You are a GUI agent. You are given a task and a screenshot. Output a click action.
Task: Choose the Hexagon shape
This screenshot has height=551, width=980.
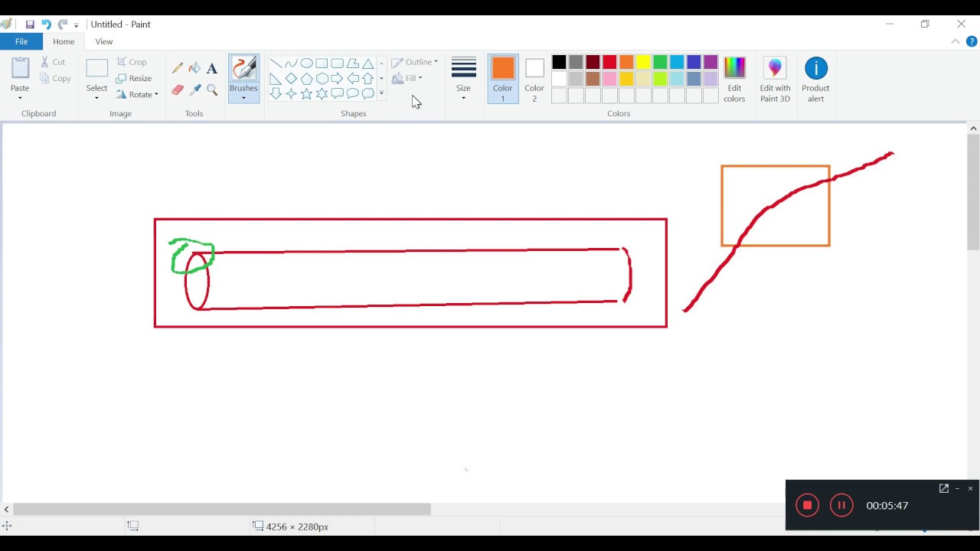322,79
